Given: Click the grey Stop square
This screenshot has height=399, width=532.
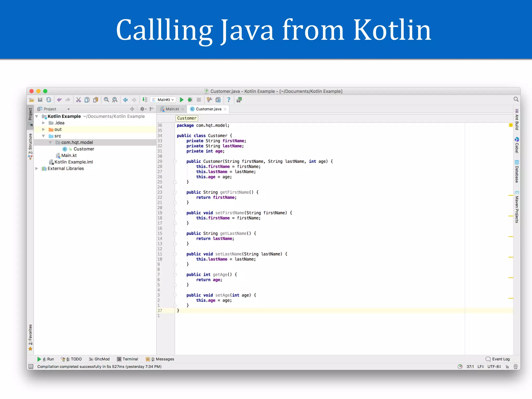Looking at the screenshot, I should point(199,100).
